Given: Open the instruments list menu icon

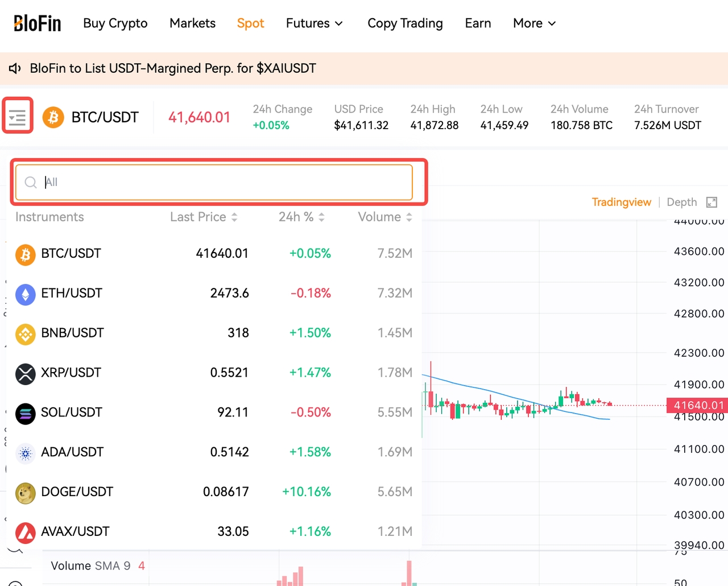Looking at the screenshot, I should (x=18, y=118).
